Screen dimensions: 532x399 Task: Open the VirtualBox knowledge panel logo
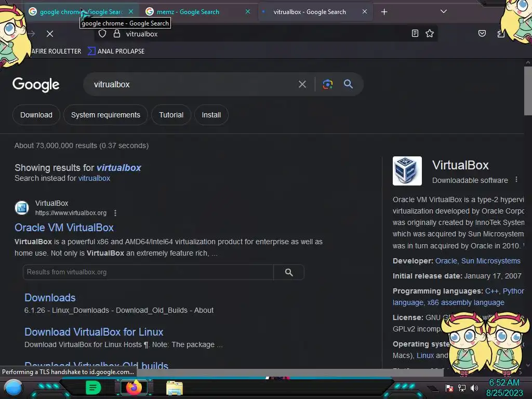[x=407, y=171]
